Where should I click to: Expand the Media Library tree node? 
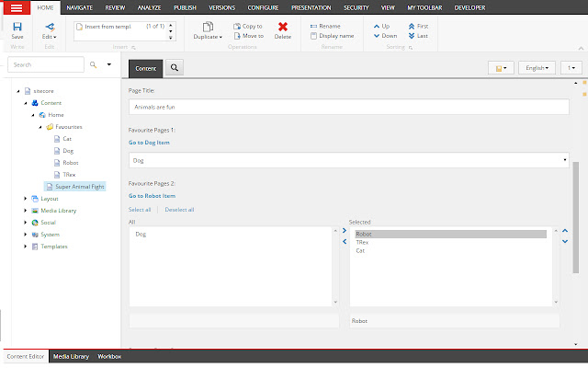[26, 210]
